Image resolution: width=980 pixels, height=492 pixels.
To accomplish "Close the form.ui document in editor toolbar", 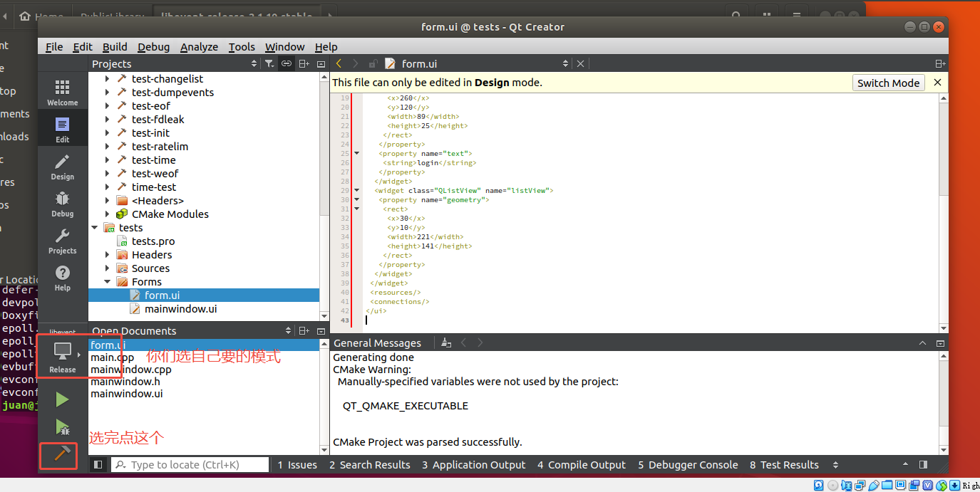I will click(580, 63).
